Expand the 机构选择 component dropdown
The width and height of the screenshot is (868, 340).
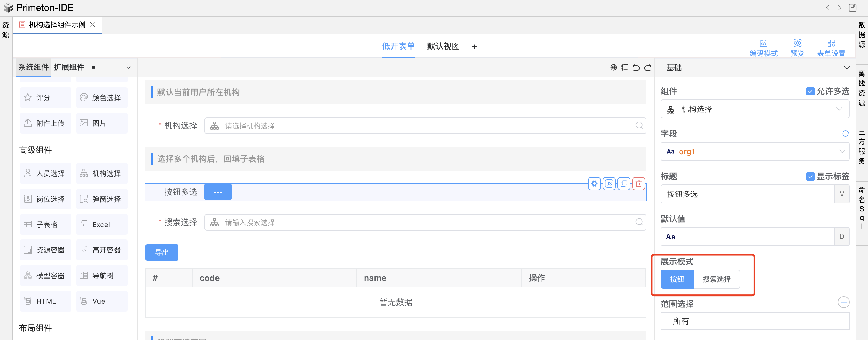click(839, 109)
